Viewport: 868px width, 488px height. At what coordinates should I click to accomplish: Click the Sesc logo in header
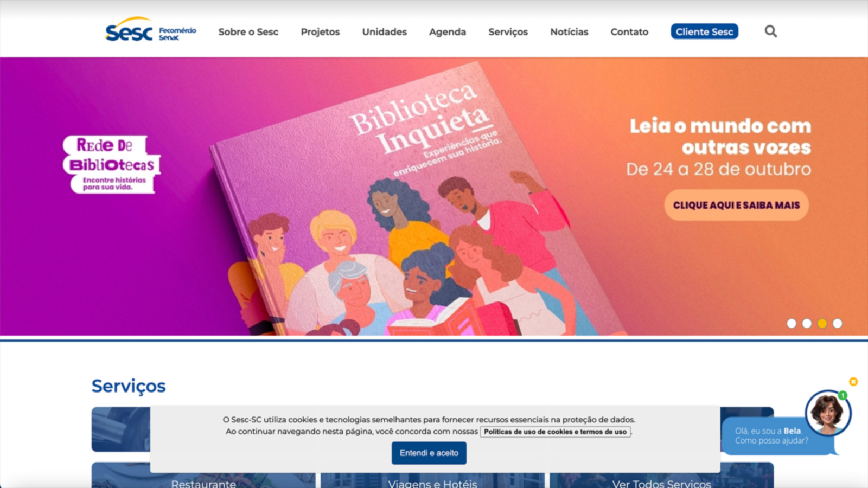point(150,30)
